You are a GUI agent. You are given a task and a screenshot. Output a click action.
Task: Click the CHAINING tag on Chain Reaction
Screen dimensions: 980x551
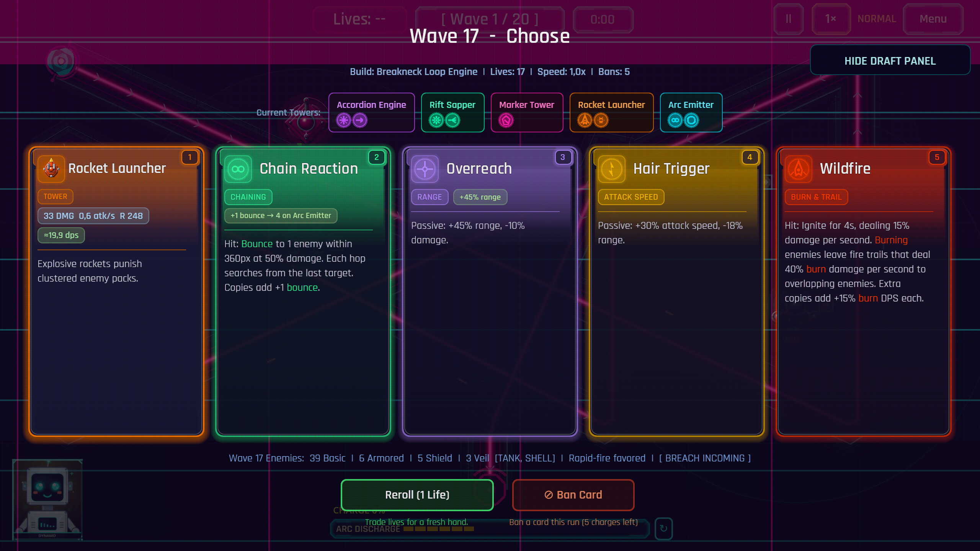click(x=248, y=197)
